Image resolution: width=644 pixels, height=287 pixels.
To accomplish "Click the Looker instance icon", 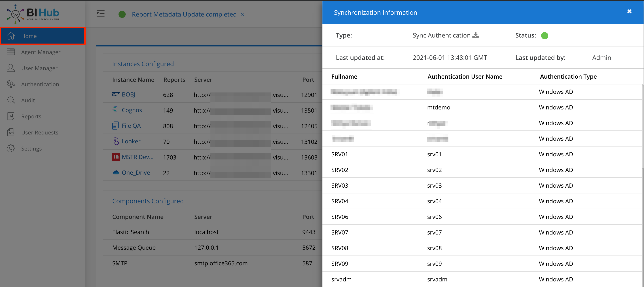I will click(116, 141).
